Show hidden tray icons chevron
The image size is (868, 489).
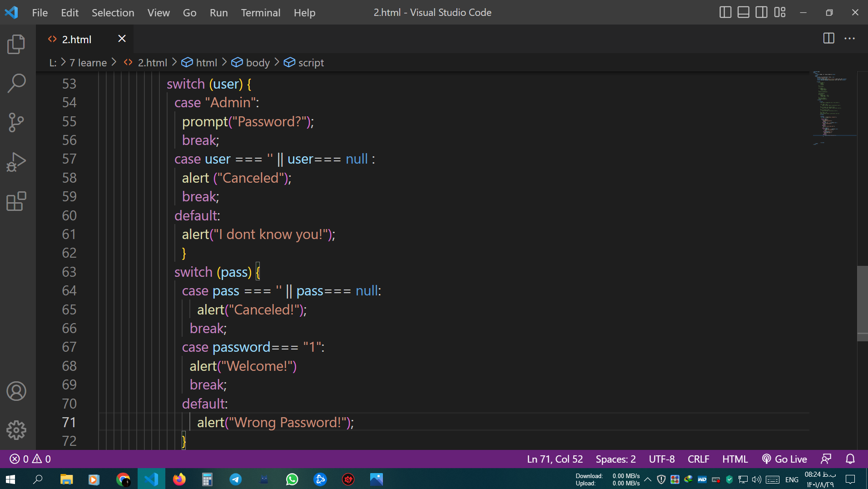click(648, 479)
